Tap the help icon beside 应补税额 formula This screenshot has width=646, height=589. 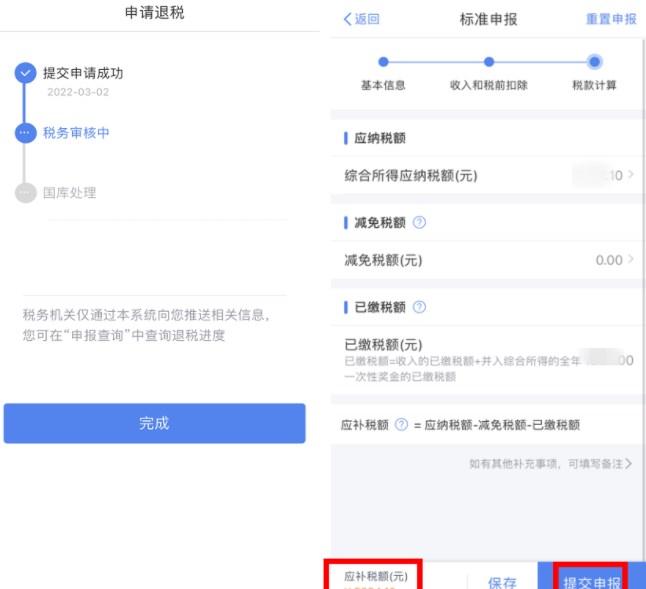(x=401, y=425)
